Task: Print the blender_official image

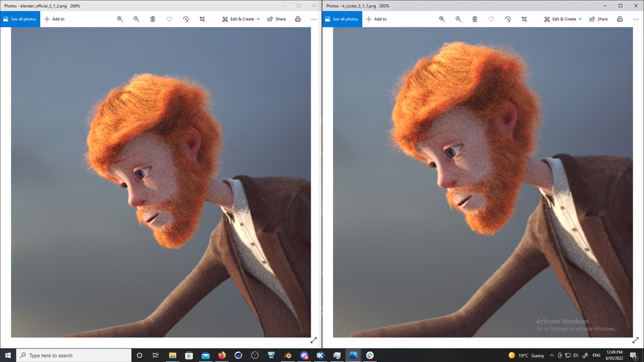Action: (x=298, y=19)
